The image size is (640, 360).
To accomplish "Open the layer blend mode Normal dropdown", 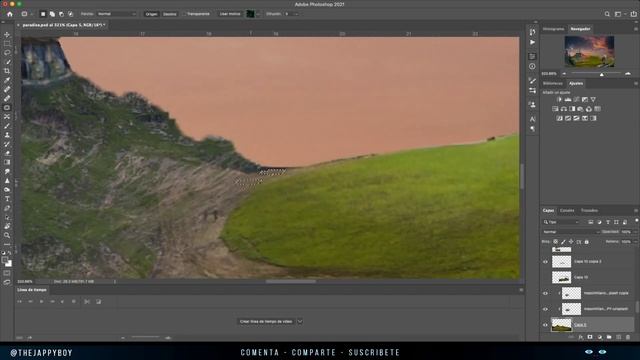I will [571, 231].
